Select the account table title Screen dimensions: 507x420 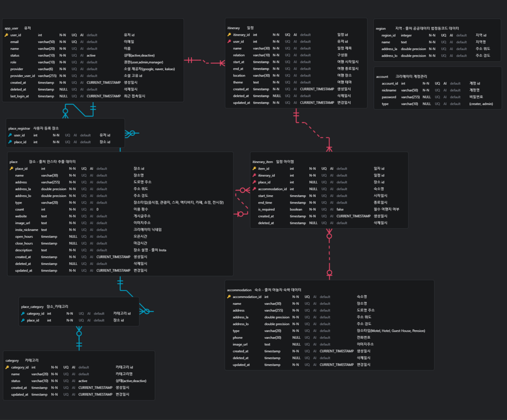pyautogui.click(x=382, y=77)
